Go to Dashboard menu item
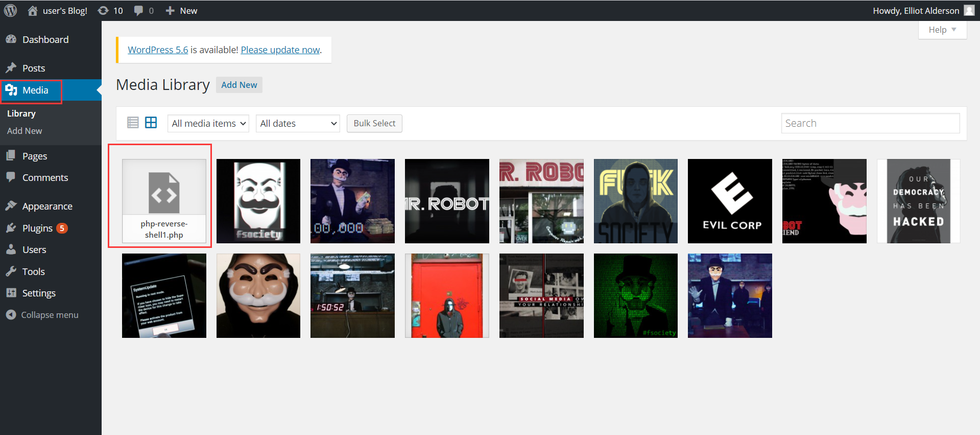Screen dimensions: 980x435 (x=45, y=39)
